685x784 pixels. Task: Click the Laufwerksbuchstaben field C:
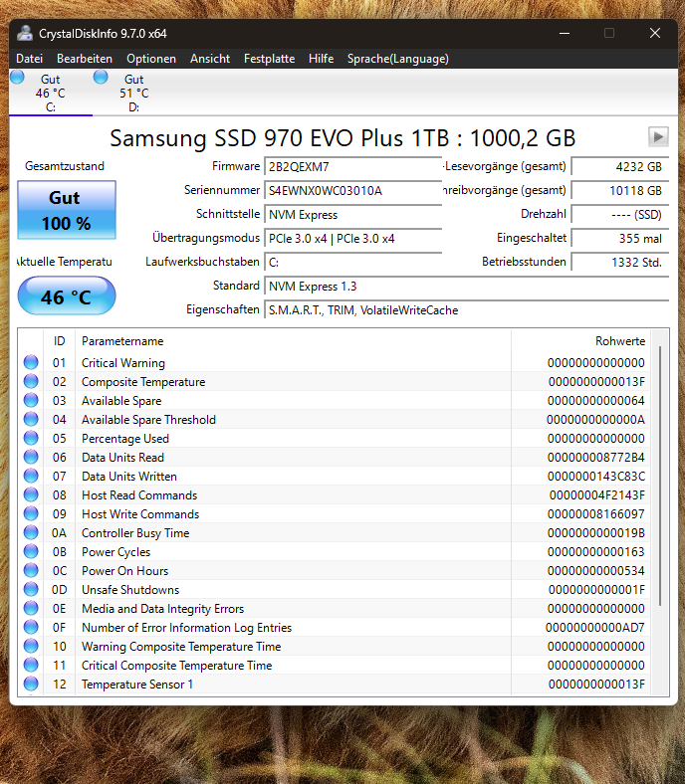tap(352, 262)
